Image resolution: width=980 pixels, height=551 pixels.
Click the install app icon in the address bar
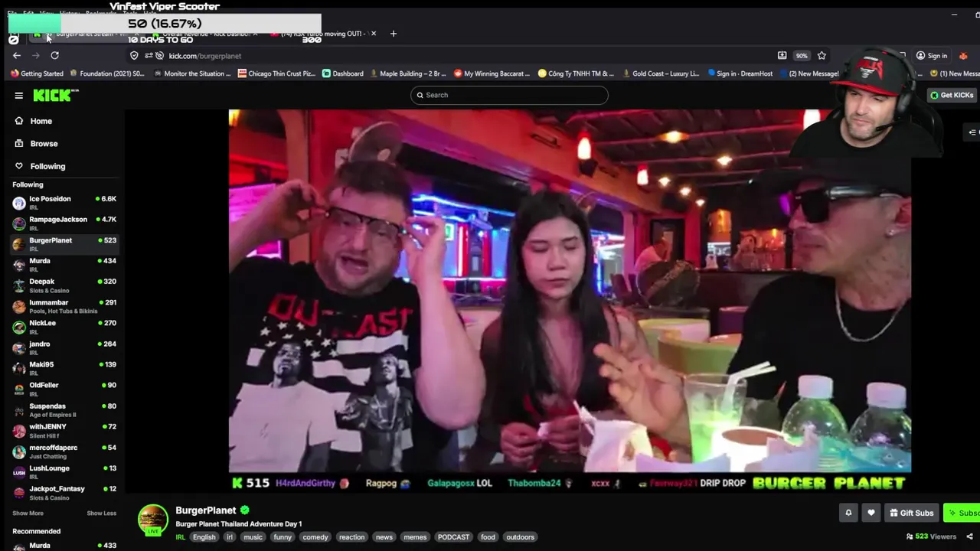(x=782, y=56)
